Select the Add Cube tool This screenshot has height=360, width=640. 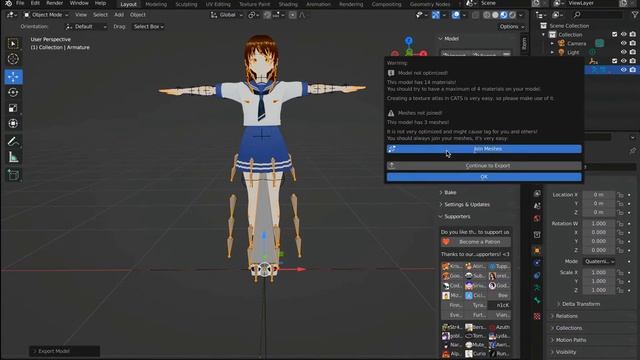pyautogui.click(x=13, y=175)
